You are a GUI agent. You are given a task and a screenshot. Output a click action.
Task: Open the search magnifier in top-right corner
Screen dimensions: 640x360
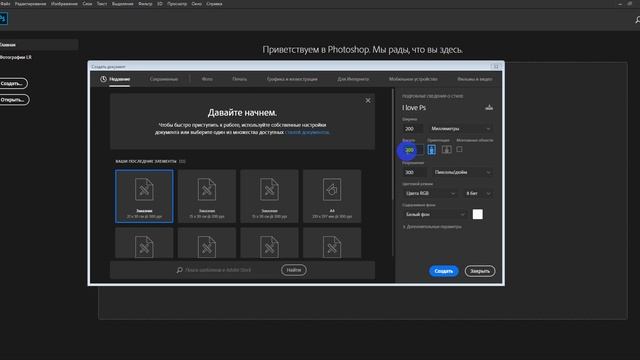(637, 19)
